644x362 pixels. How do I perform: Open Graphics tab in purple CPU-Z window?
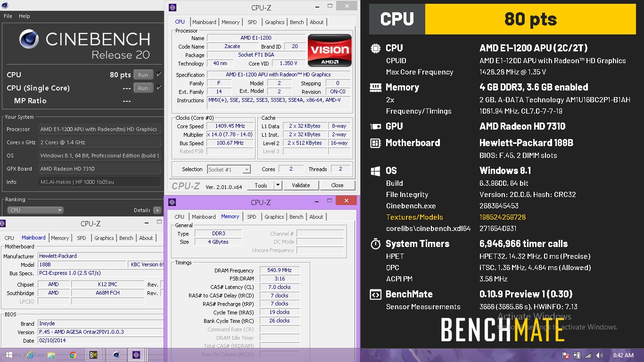tap(274, 217)
